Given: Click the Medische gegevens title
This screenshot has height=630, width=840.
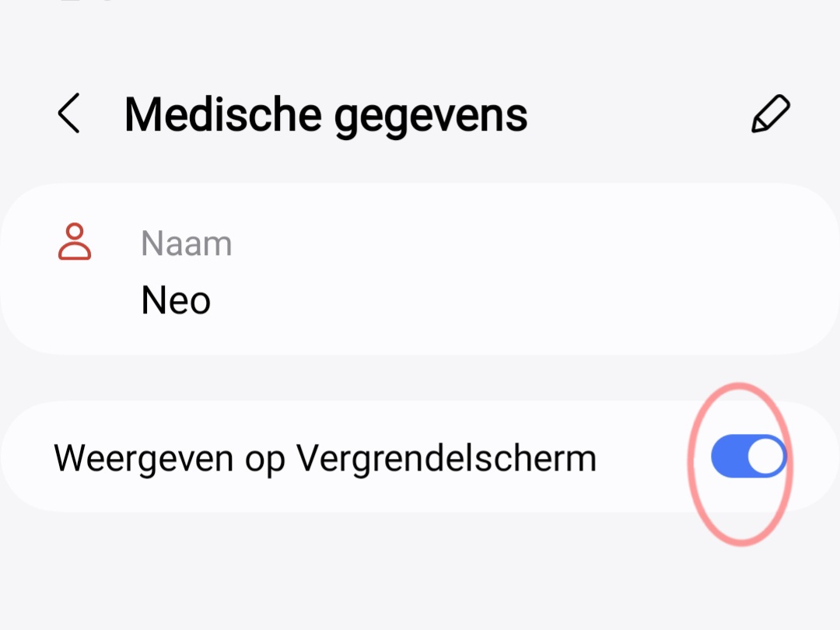Looking at the screenshot, I should pos(326,114).
